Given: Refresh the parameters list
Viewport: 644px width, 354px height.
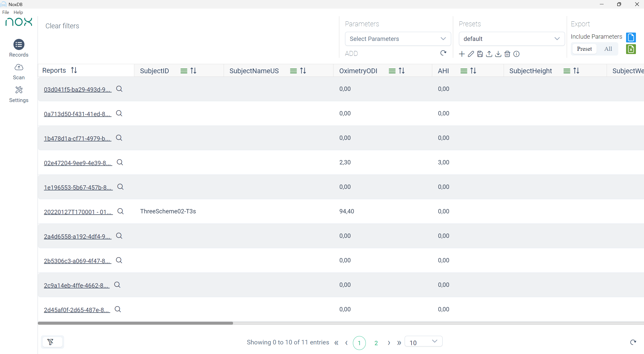Looking at the screenshot, I should (x=444, y=53).
